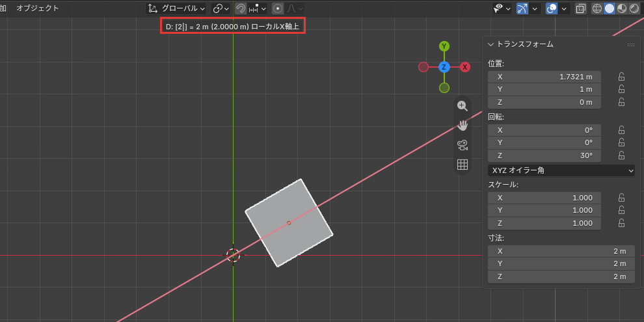The width and height of the screenshot is (644, 322).
Task: Click position X field 1.7321 m
Action: click(x=544, y=77)
